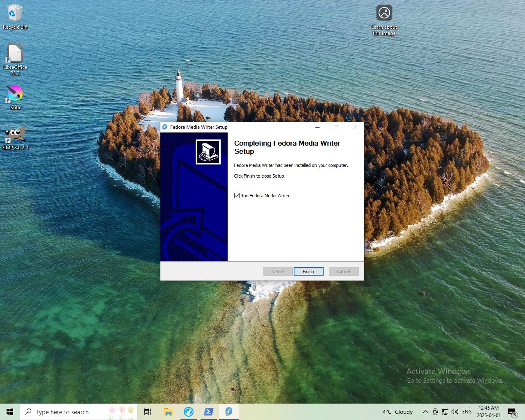Click the Cancel button in Setup
Image resolution: width=525 pixels, height=420 pixels.
pos(344,272)
